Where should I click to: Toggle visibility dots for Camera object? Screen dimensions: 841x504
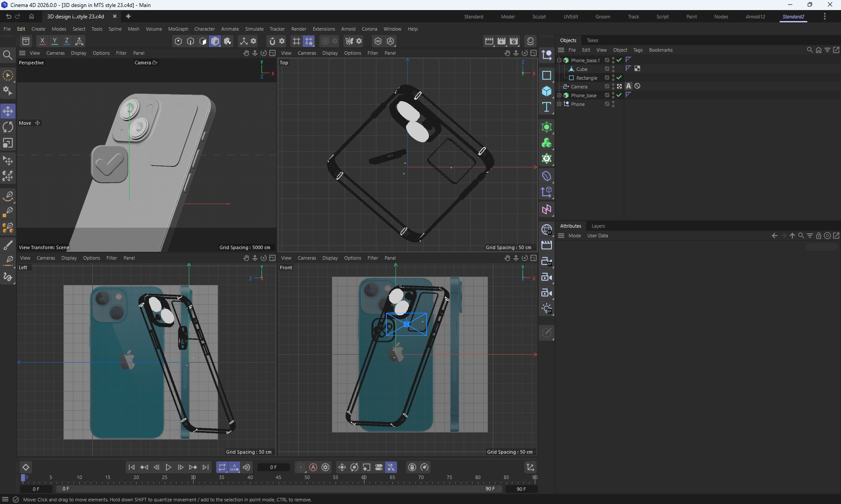(613, 86)
